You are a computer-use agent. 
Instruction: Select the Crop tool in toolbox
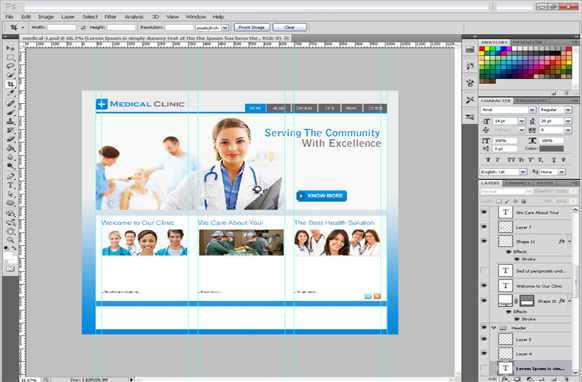[10, 84]
